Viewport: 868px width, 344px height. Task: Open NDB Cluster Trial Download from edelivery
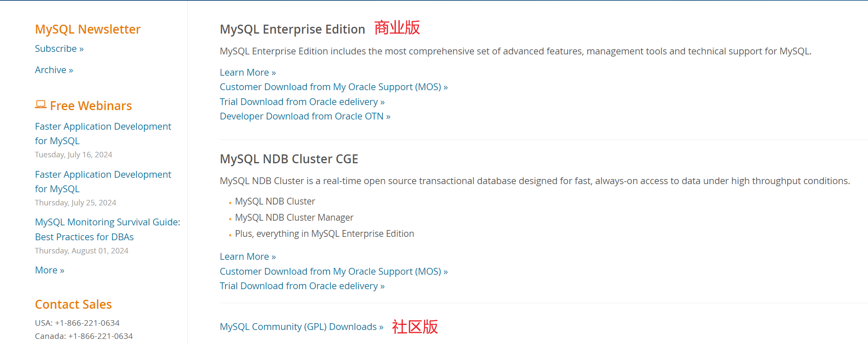(x=302, y=286)
